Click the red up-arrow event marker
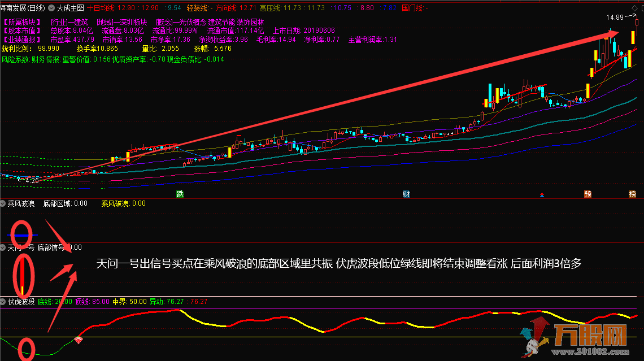 click(542, 195)
